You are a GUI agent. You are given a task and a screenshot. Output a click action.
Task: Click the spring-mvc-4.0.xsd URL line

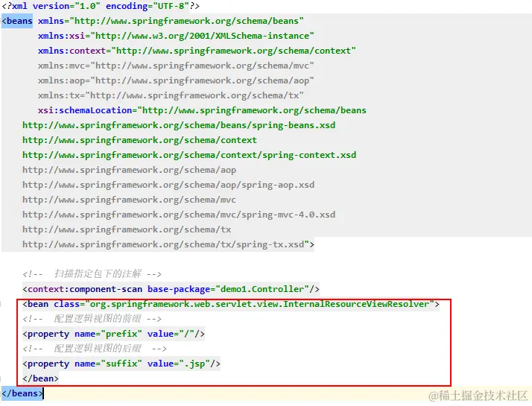pyautogui.click(x=179, y=215)
